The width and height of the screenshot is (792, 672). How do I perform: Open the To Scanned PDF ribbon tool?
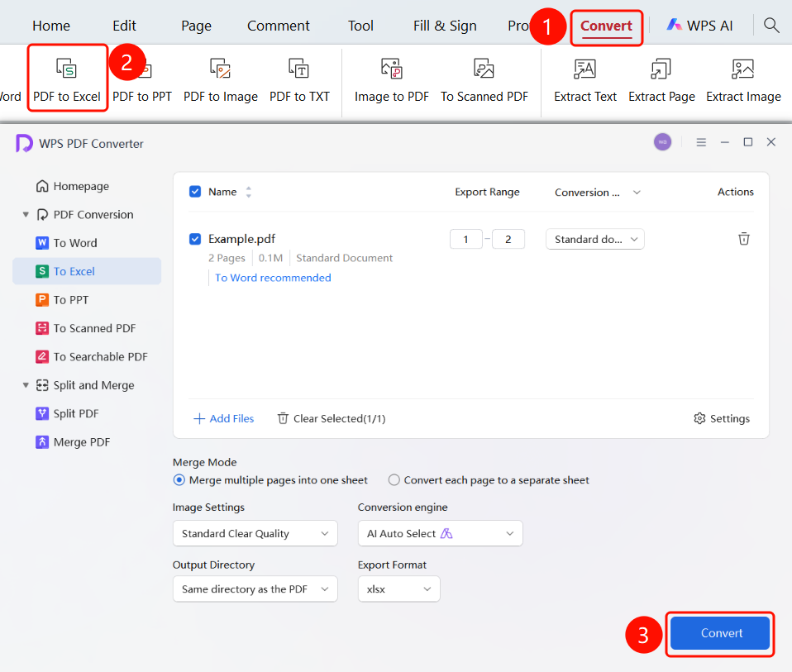(x=484, y=80)
